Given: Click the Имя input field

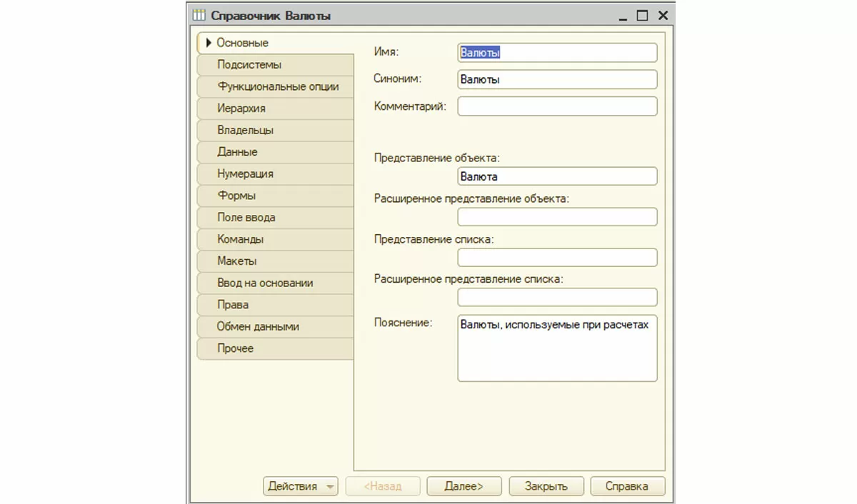Looking at the screenshot, I should click(557, 53).
